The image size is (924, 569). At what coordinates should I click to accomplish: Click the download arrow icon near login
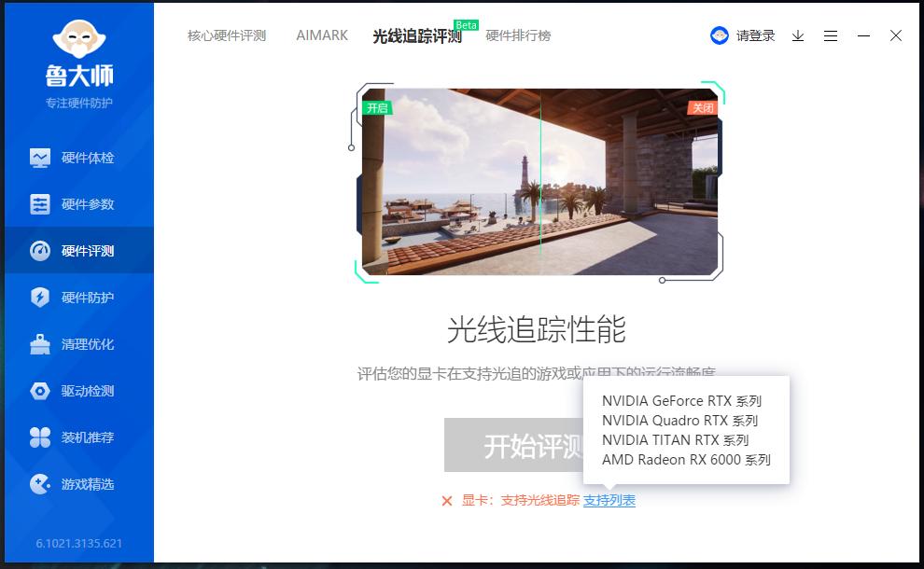click(797, 35)
